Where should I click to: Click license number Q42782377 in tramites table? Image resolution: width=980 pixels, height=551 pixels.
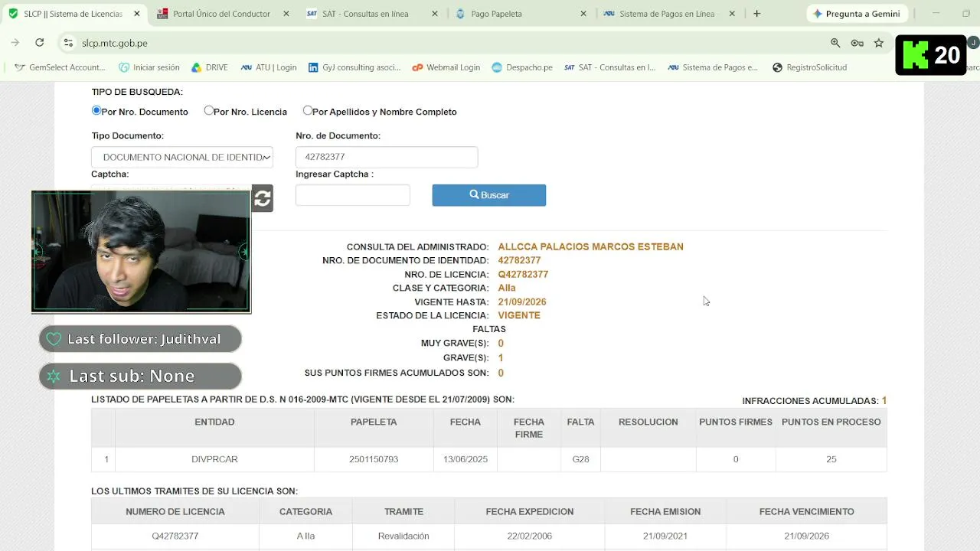point(175,536)
